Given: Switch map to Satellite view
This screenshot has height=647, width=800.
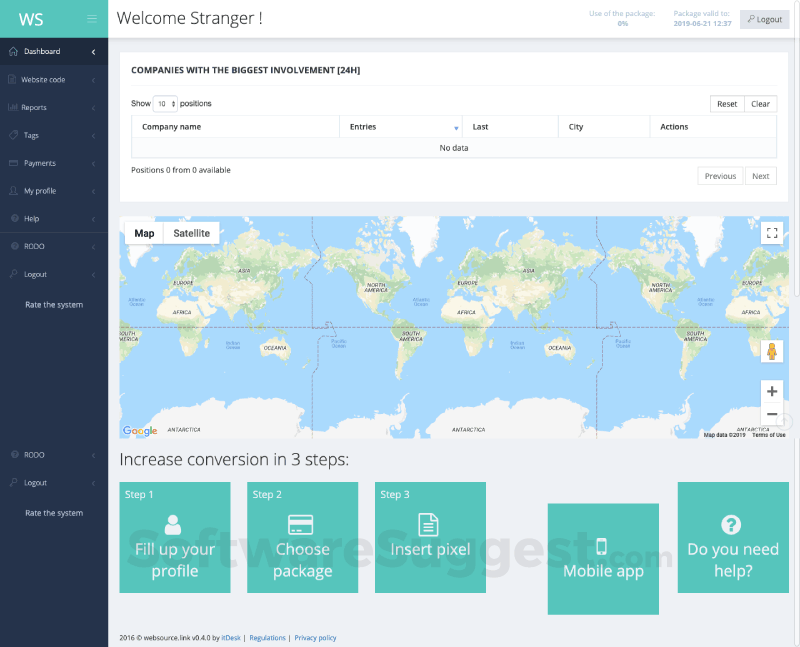Looking at the screenshot, I should (x=190, y=233).
